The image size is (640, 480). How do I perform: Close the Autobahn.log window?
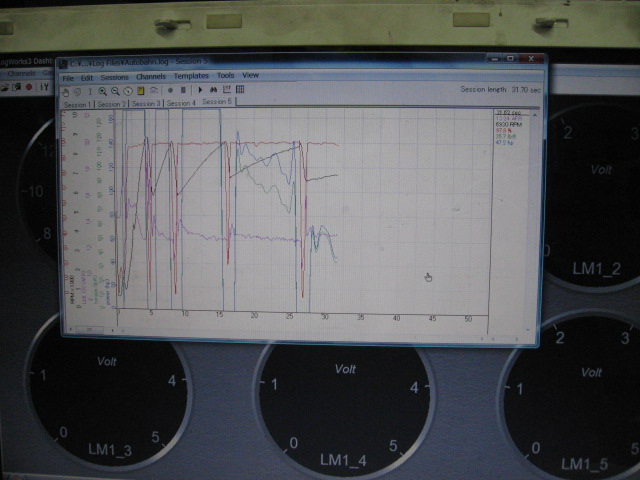(x=531, y=59)
